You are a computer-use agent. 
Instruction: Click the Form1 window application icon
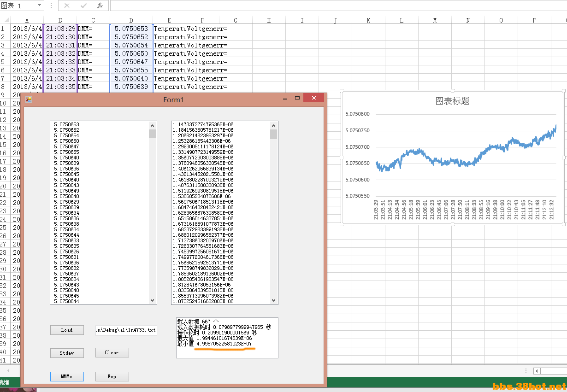click(x=29, y=99)
